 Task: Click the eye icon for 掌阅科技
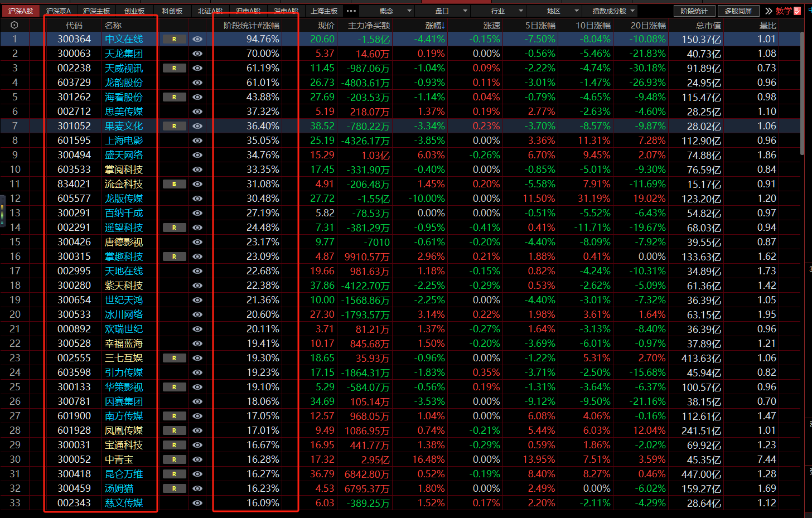[x=197, y=170]
